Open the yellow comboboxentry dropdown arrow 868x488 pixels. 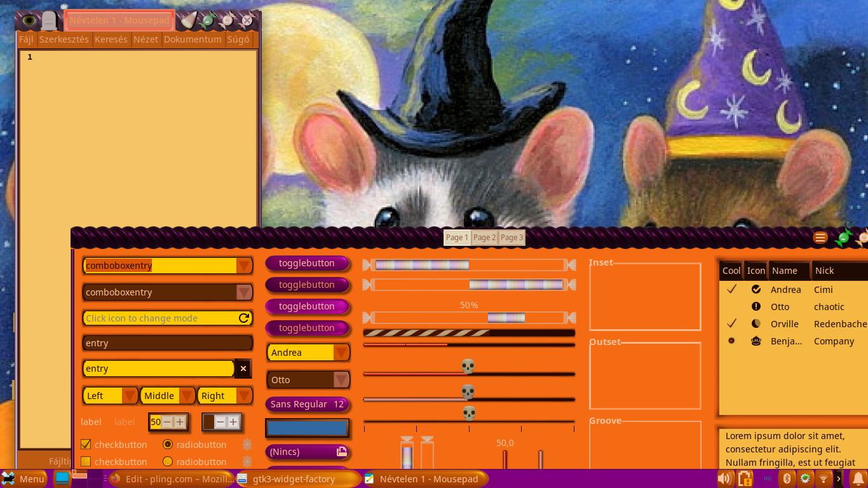244,266
